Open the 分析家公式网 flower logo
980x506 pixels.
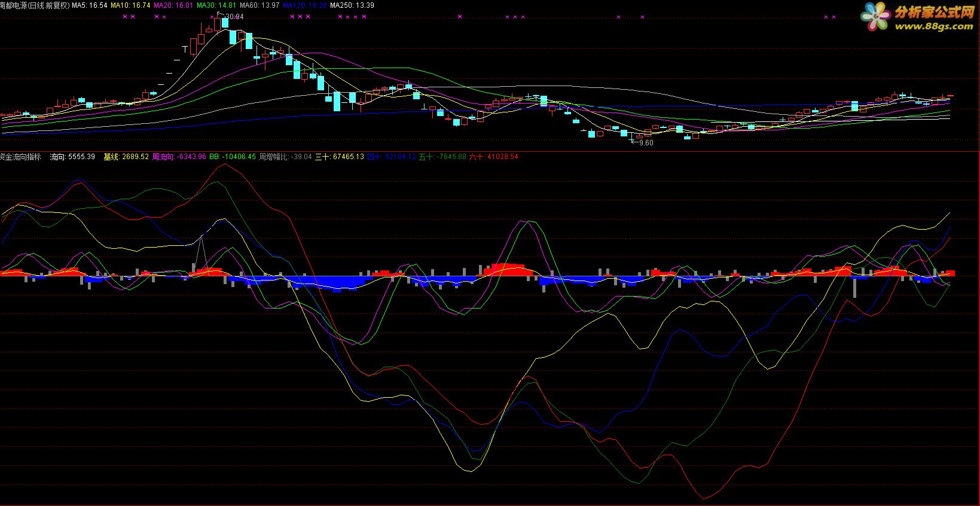point(877,17)
